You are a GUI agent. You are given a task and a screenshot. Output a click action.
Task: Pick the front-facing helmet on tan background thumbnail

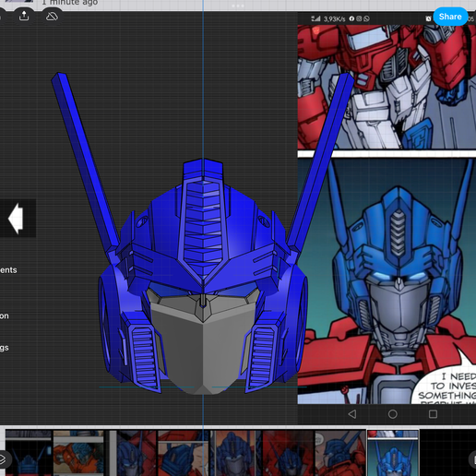pos(235,453)
